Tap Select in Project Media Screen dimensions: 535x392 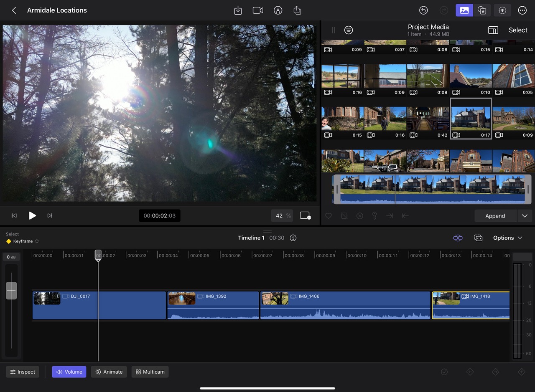(518, 30)
